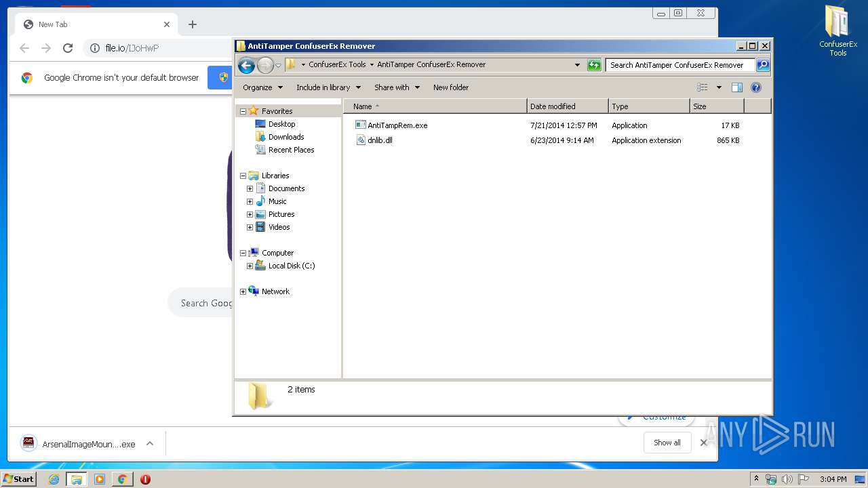Expand the Videos library
868x488 pixels.
pyautogui.click(x=250, y=227)
